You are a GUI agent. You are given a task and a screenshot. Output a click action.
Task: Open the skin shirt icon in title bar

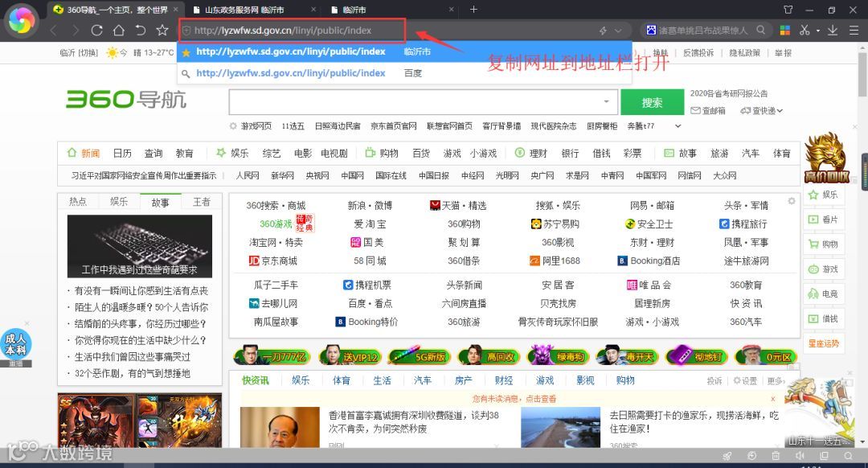pos(788,10)
